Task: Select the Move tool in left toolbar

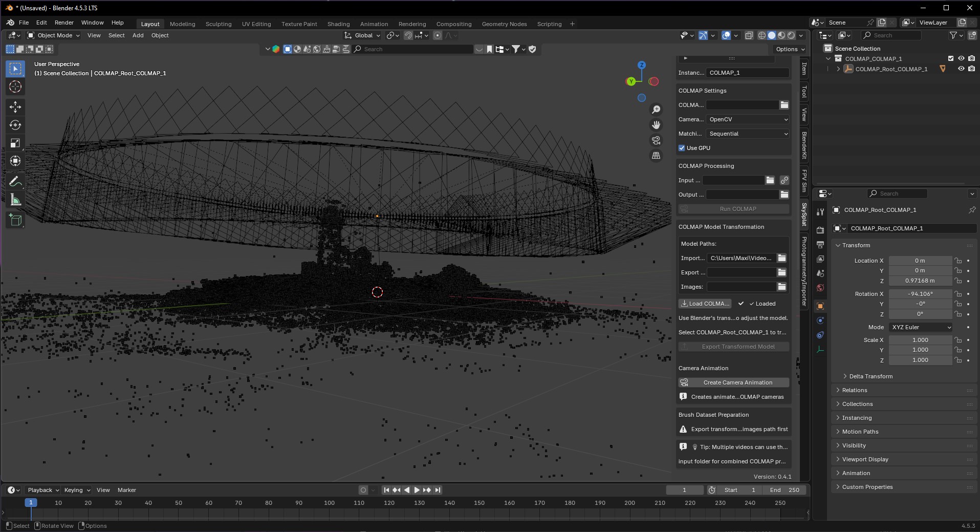Action: coord(15,107)
